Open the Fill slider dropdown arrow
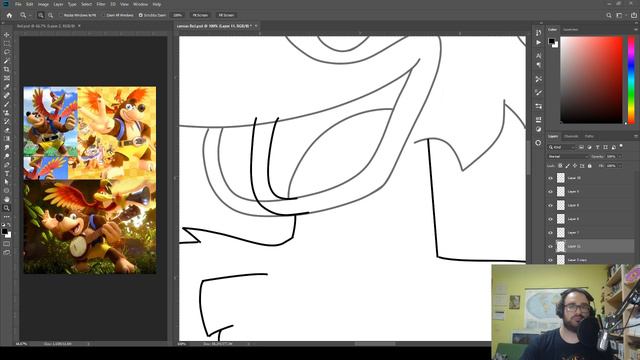Viewport: 640px width, 360px height. click(x=620, y=166)
